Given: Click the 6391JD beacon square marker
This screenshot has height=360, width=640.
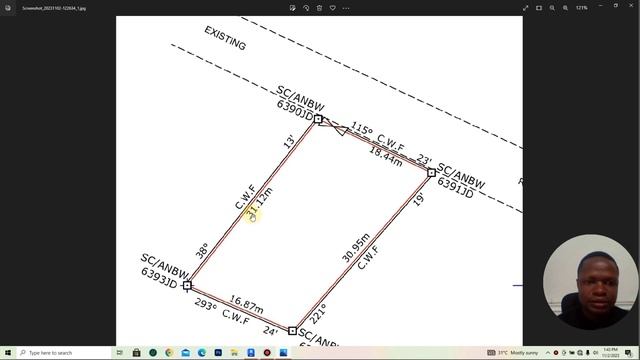Looking at the screenshot, I should pos(431,173).
